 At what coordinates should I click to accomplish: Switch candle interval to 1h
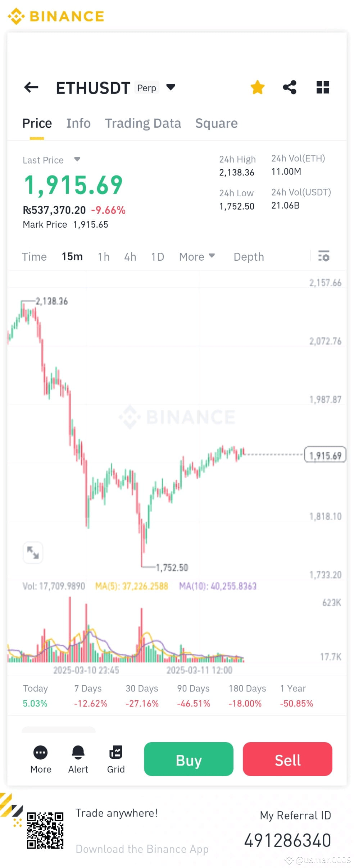(103, 257)
